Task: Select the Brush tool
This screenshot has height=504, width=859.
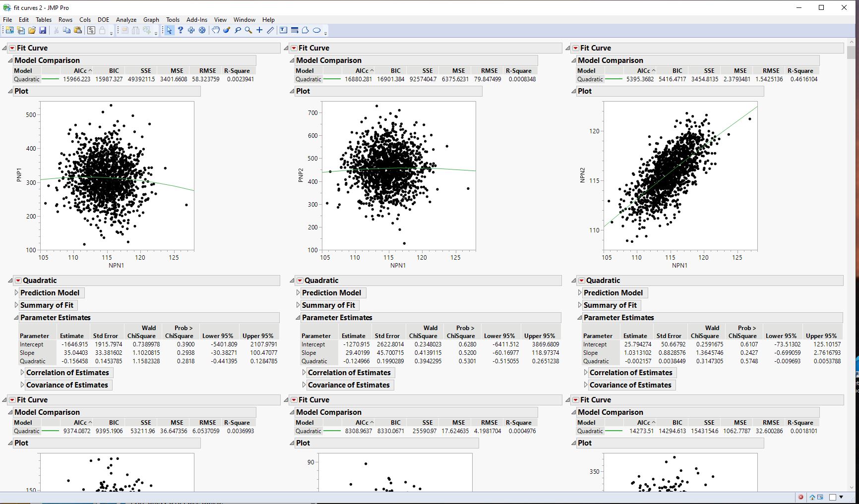Action: 227,31
